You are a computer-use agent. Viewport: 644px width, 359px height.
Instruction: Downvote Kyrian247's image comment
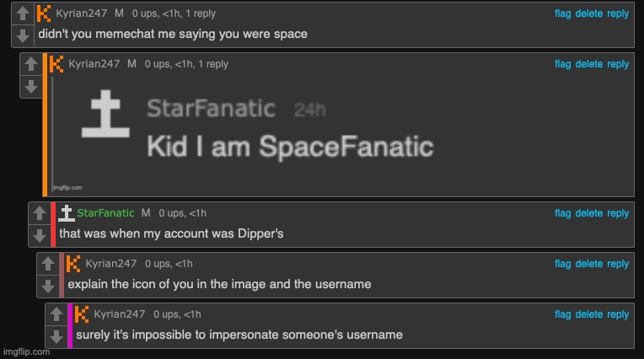coord(30,86)
